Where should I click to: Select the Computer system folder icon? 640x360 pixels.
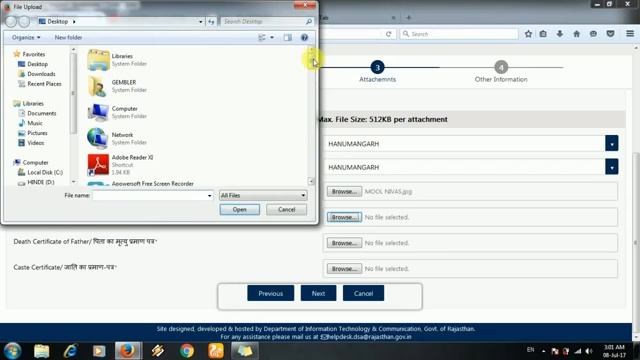pos(98,112)
